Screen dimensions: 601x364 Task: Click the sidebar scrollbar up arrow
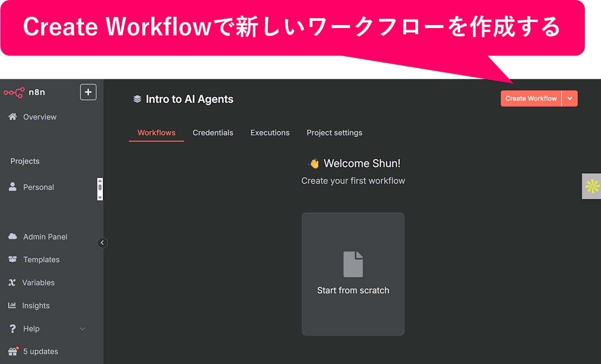pos(100,181)
